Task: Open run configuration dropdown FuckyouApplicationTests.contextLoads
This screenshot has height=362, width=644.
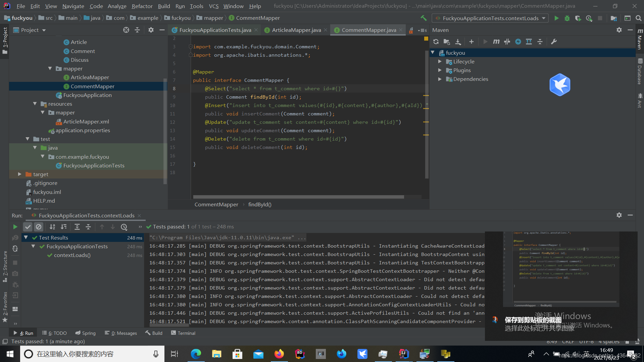Action: 490,18
